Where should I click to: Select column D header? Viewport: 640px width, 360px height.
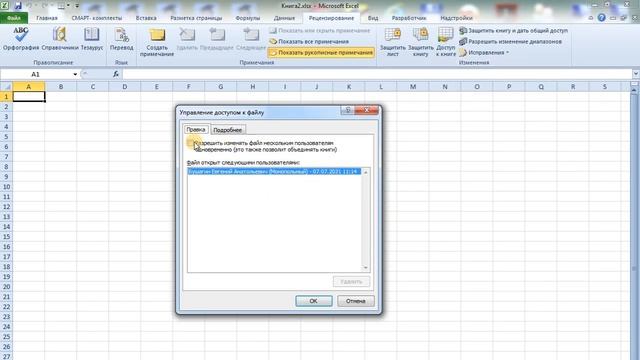click(124, 87)
